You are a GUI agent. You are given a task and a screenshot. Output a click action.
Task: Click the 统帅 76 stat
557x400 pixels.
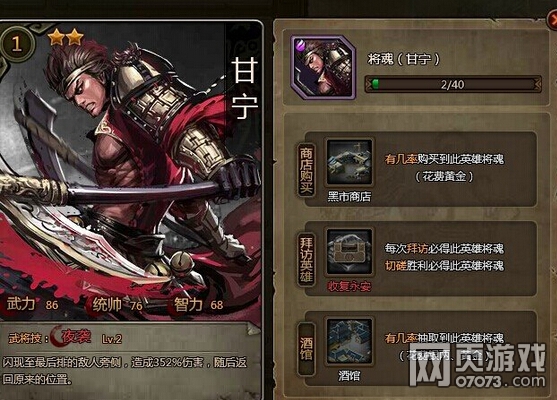tap(117, 305)
